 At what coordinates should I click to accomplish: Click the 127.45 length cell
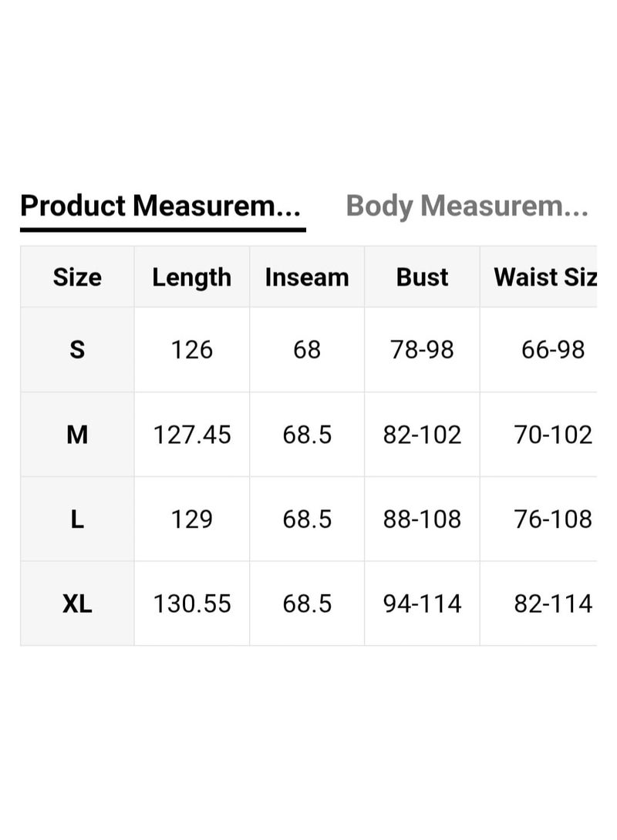(191, 435)
